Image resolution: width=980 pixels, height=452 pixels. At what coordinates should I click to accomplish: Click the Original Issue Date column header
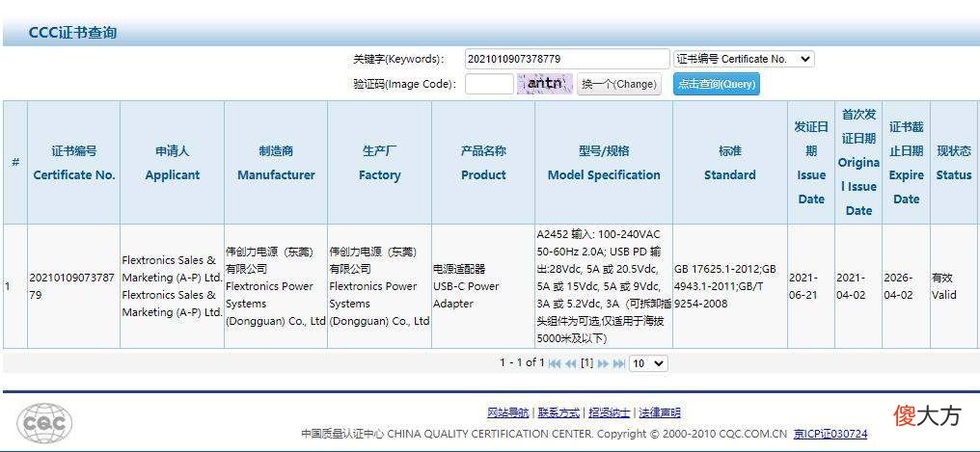click(858, 163)
